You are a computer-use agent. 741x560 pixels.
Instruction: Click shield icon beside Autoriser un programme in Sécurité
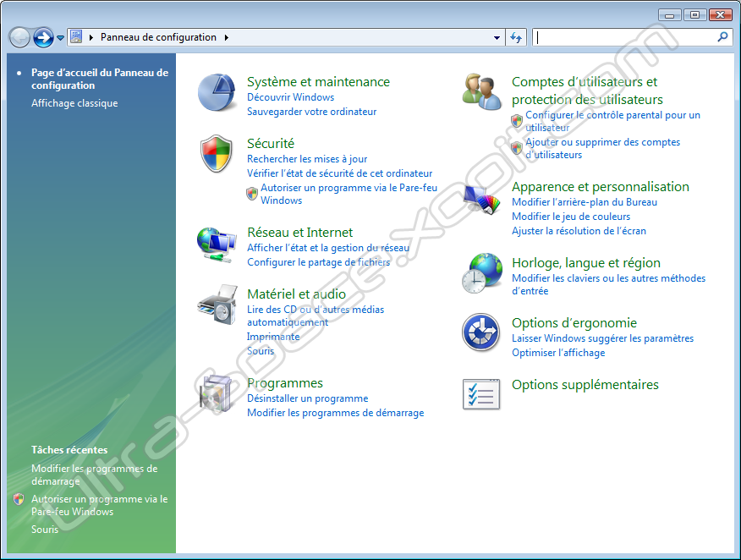tap(252, 194)
